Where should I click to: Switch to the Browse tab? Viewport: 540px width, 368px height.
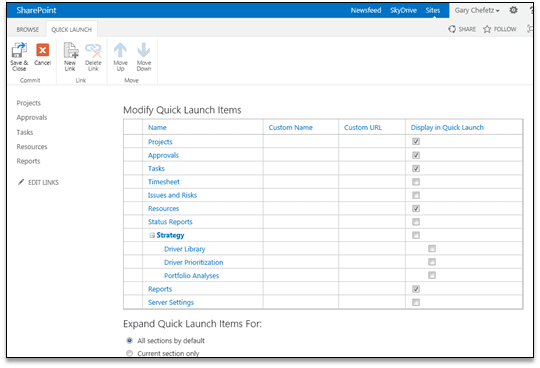click(28, 30)
